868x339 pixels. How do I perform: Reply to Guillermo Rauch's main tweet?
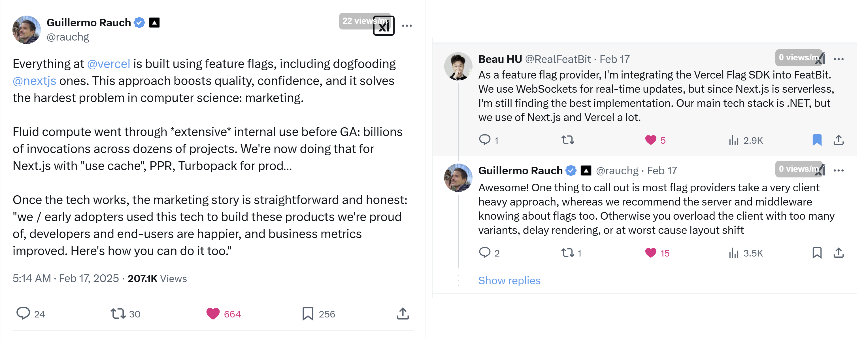click(x=31, y=314)
